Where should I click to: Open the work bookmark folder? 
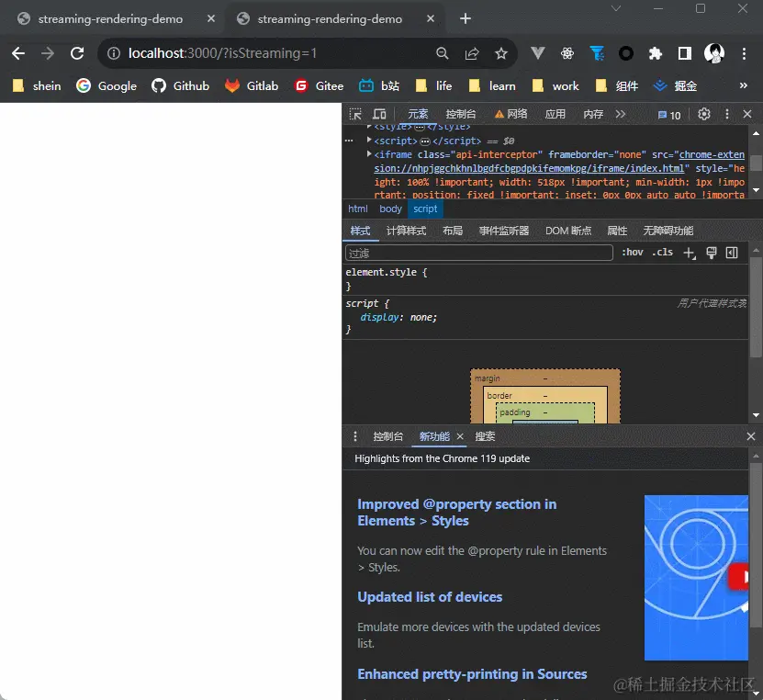pyautogui.click(x=555, y=85)
